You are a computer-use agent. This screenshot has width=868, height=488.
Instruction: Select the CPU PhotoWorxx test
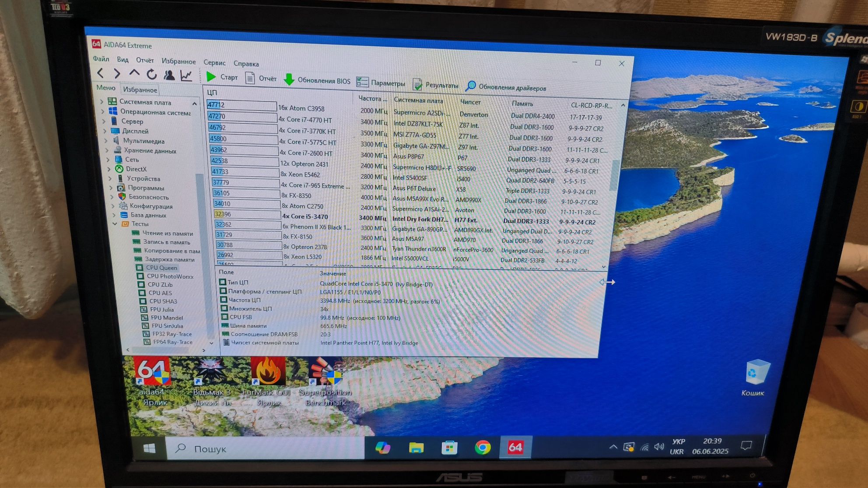pyautogui.click(x=170, y=276)
